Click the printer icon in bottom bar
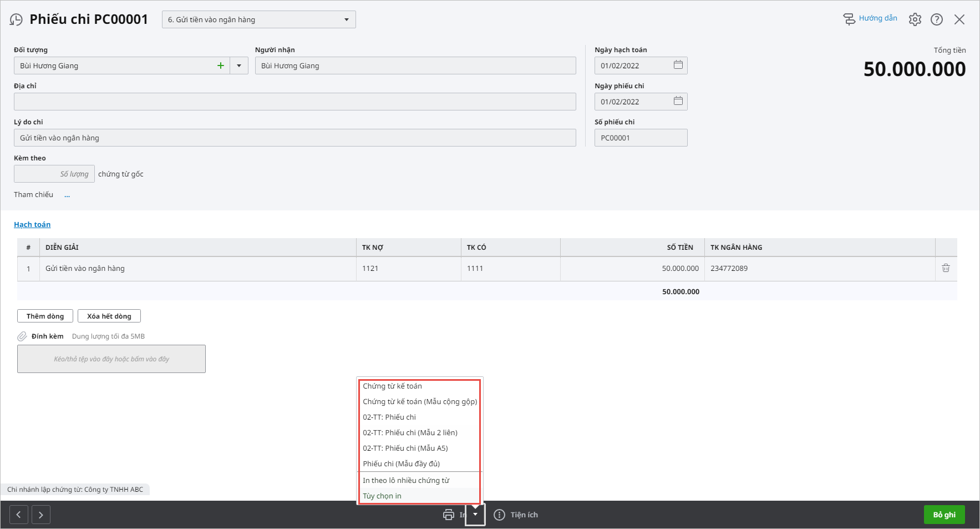The image size is (980, 529). 449,515
